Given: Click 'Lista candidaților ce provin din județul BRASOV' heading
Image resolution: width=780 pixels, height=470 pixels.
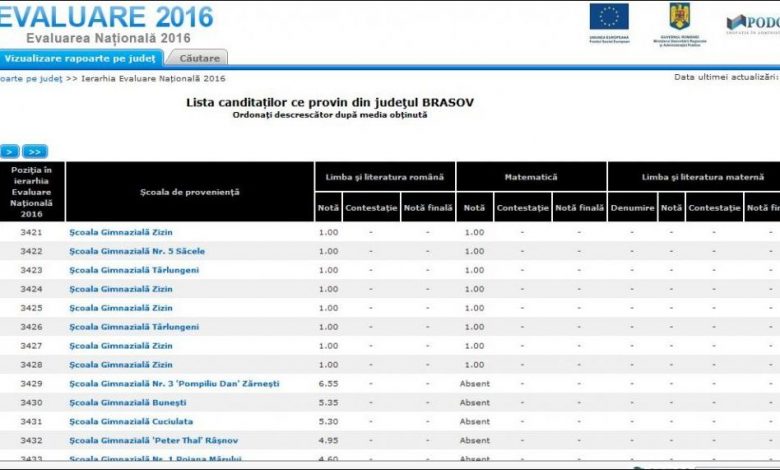Looking at the screenshot, I should 330,102.
